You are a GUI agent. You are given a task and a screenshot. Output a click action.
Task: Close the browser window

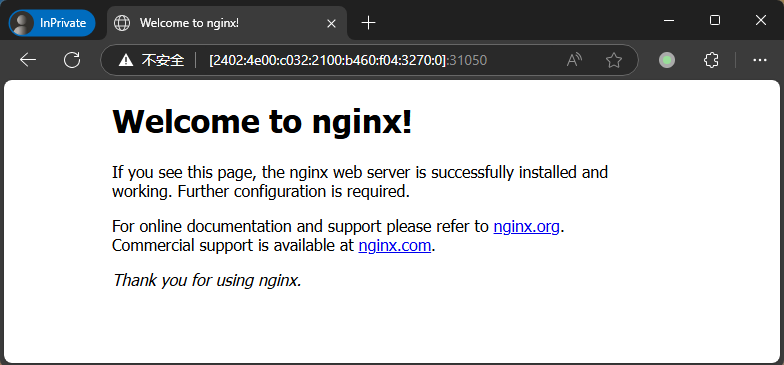[760, 20]
